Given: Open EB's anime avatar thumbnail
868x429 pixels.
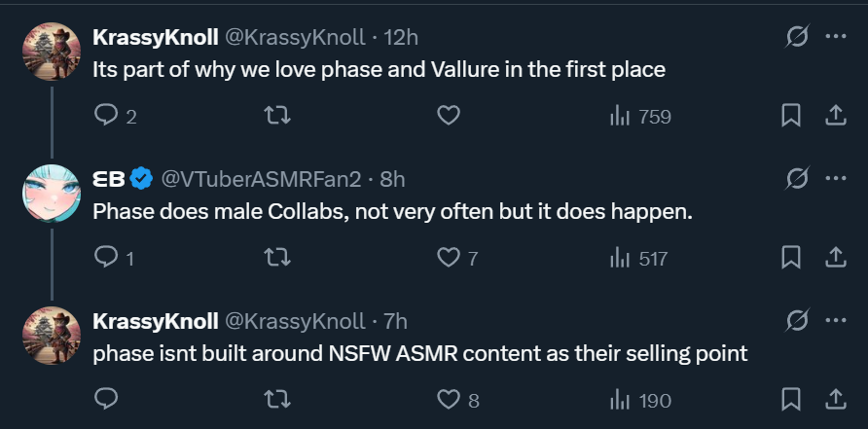Looking at the screenshot, I should coord(52,194).
